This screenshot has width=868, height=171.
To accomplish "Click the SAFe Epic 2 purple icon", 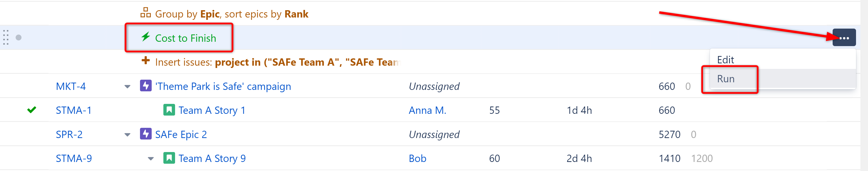I will tap(146, 134).
